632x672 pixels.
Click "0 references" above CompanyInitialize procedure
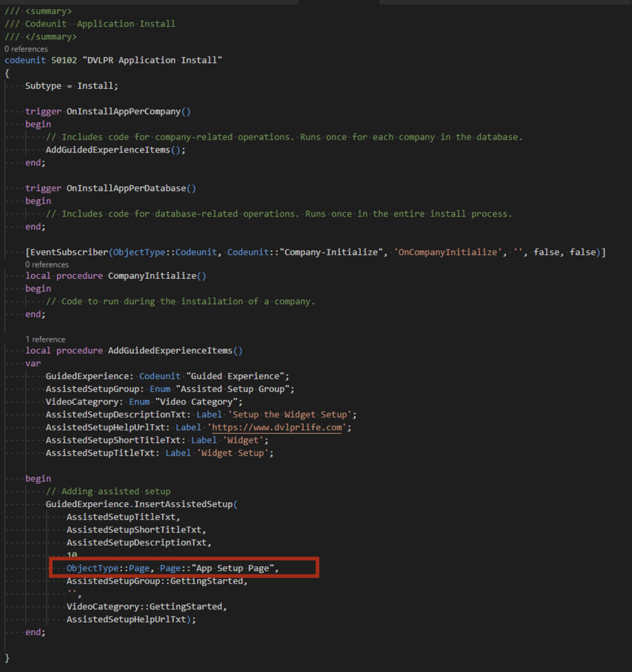(47, 264)
